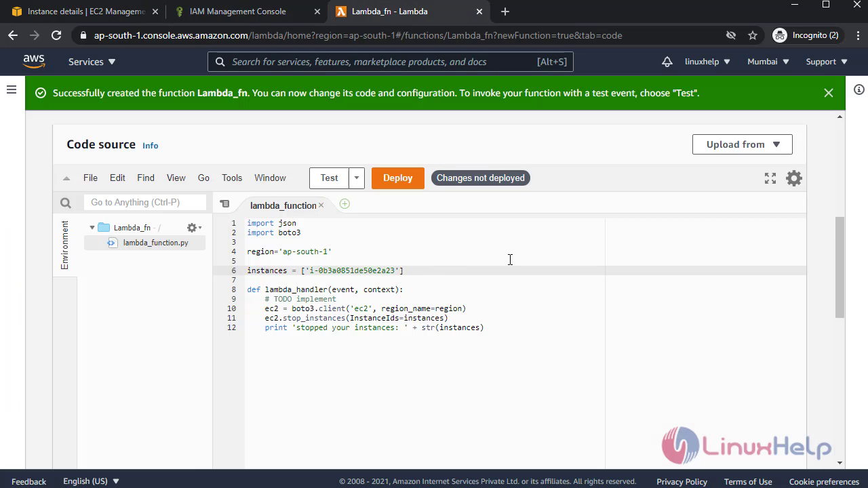Open the Go menu
Image resolution: width=868 pixels, height=488 pixels.
[203, 178]
